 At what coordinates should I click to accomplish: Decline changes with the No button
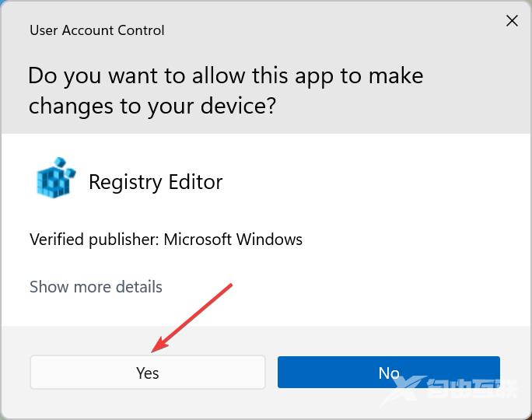pos(388,373)
